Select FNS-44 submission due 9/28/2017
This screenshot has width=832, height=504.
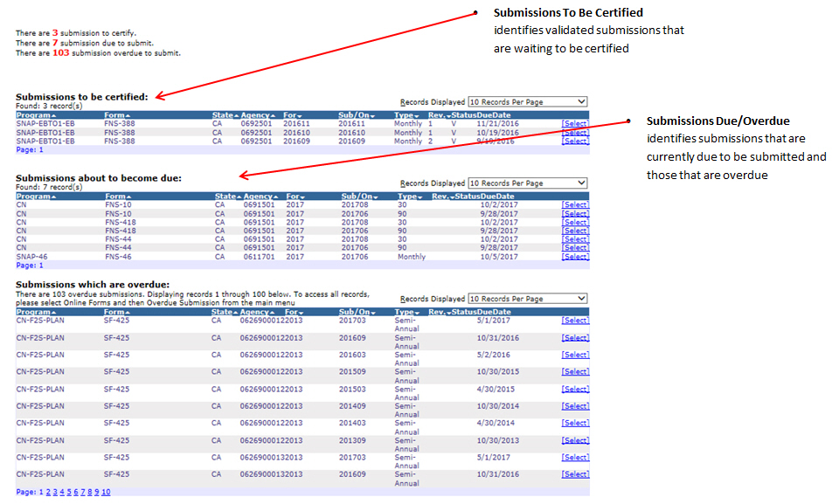coord(575,248)
